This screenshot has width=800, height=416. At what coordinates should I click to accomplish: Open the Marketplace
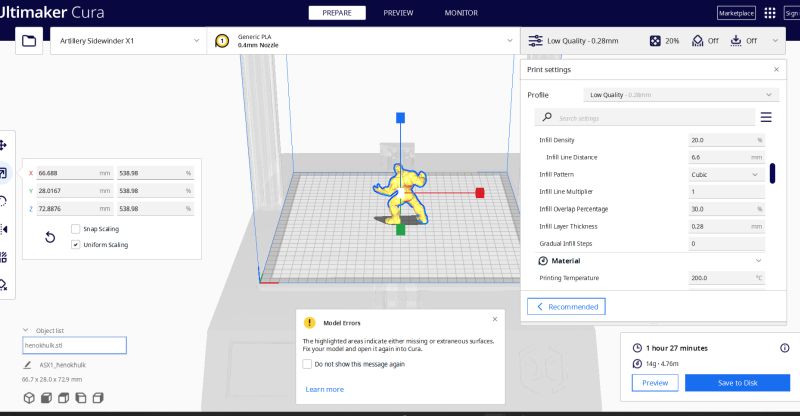[736, 13]
